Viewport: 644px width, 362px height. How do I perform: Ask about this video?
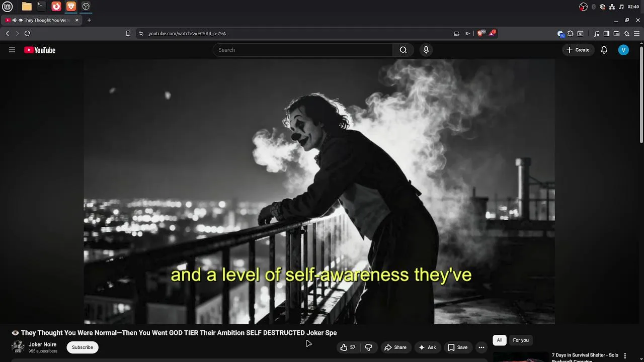tap(427, 347)
